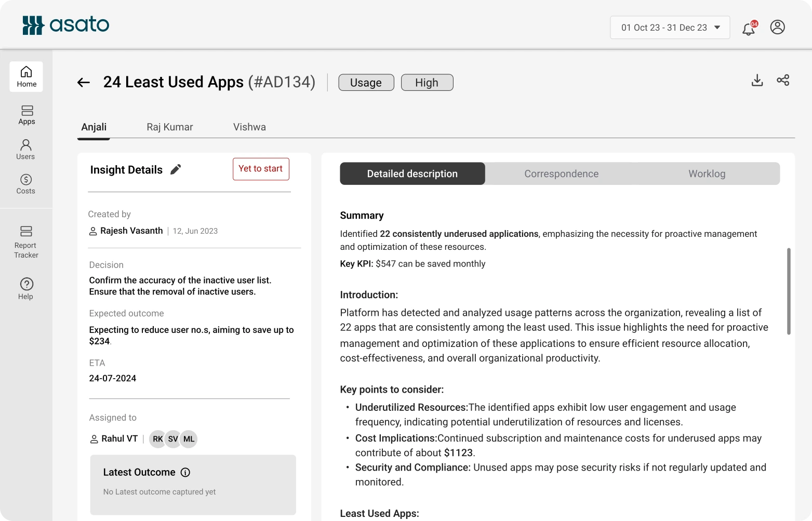
Task: Click the Underutilized Resources bullet
Action: (545, 415)
